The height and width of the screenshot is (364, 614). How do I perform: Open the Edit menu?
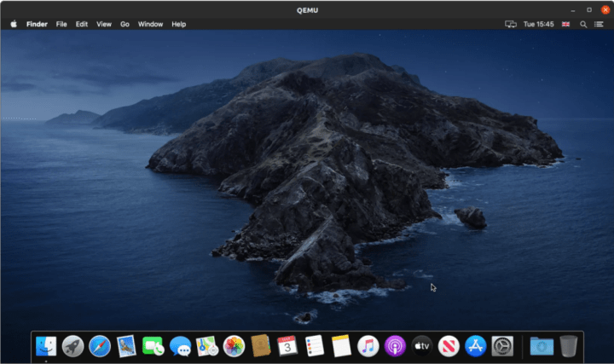pos(82,24)
